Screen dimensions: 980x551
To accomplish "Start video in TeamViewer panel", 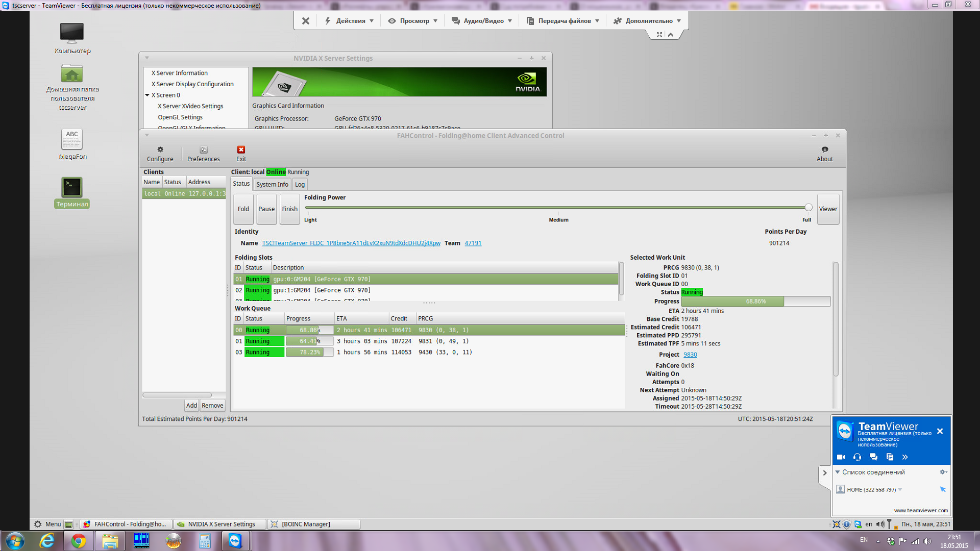I will (x=841, y=457).
